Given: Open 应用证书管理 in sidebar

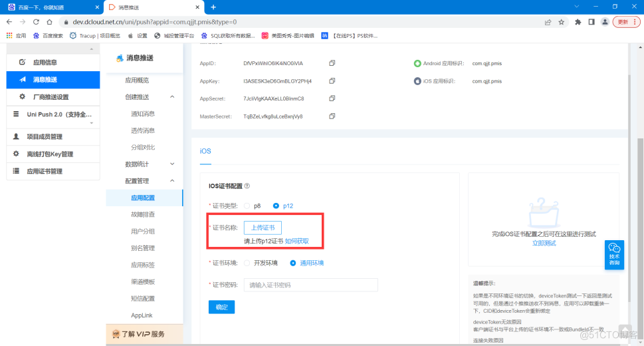Looking at the screenshot, I should [53, 171].
